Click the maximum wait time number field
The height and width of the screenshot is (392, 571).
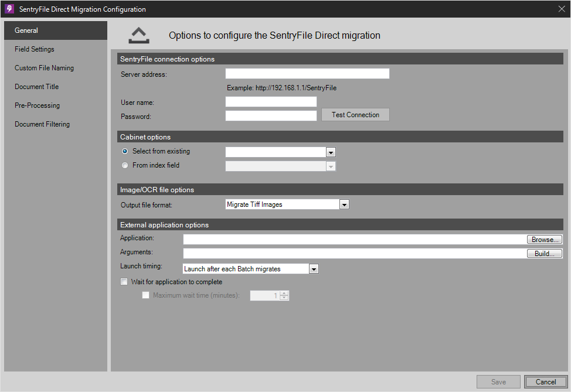click(x=265, y=295)
